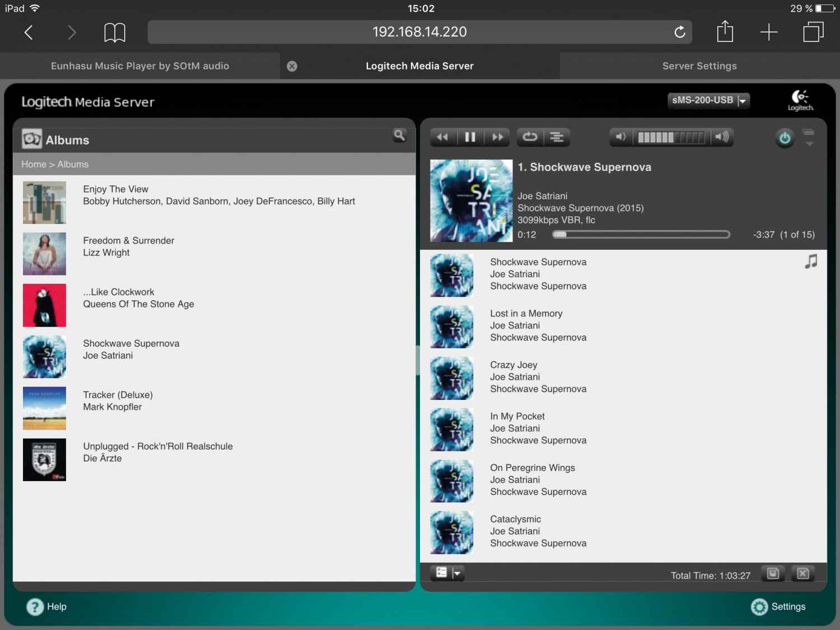Screen dimensions: 840x630
Task: Toggle repeat mode for the playlist
Action: tap(530, 137)
